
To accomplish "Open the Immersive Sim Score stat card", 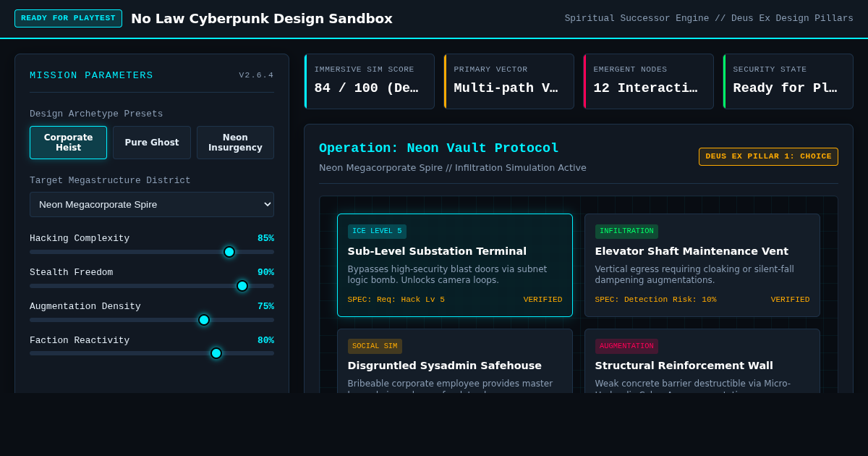I will (370, 81).
